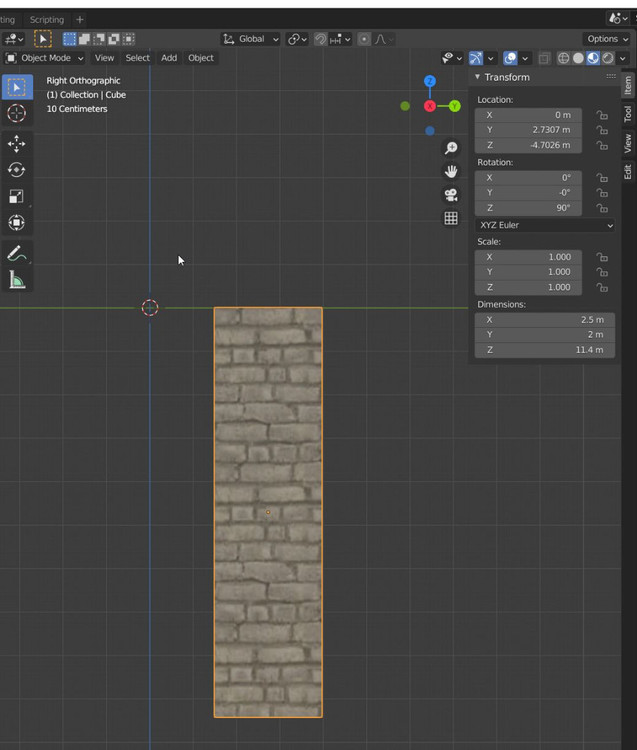This screenshot has height=750, width=637.
Task: Select the Cursor tool in the toolbar
Action: pos(17,113)
